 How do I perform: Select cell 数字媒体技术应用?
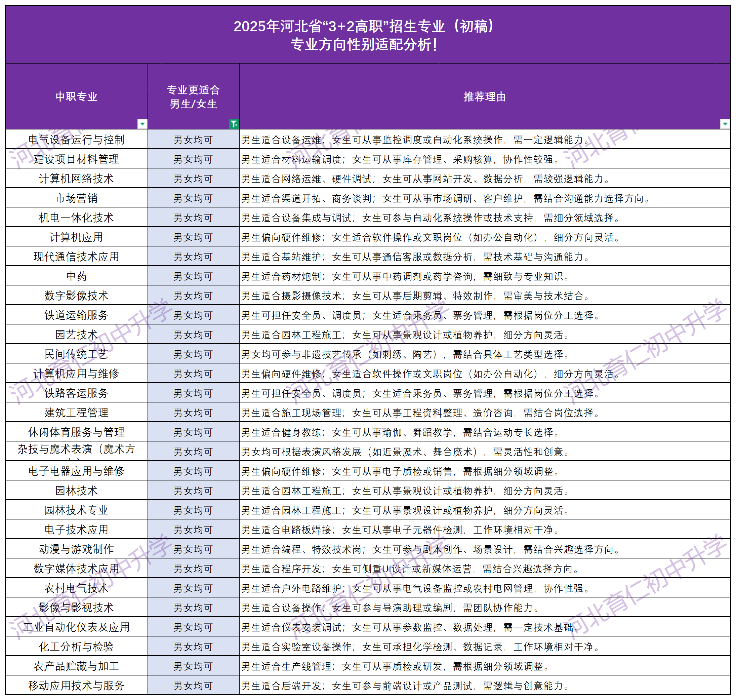(x=77, y=568)
